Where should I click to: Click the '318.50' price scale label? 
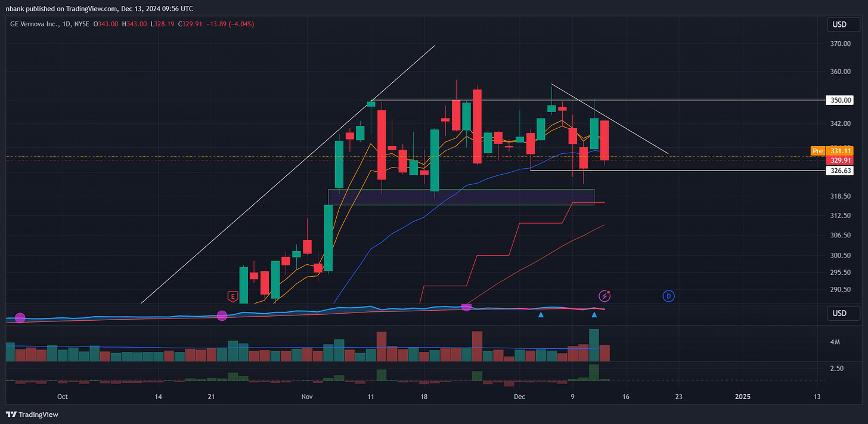click(840, 196)
